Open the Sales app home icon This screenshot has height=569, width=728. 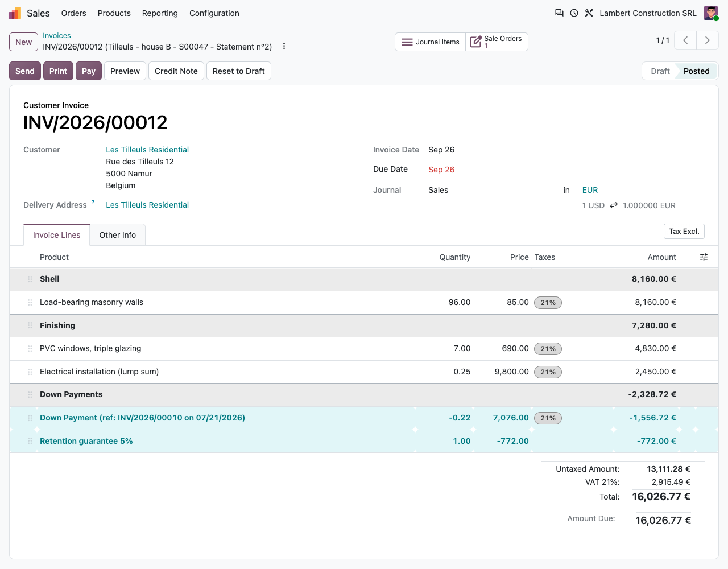tap(15, 13)
